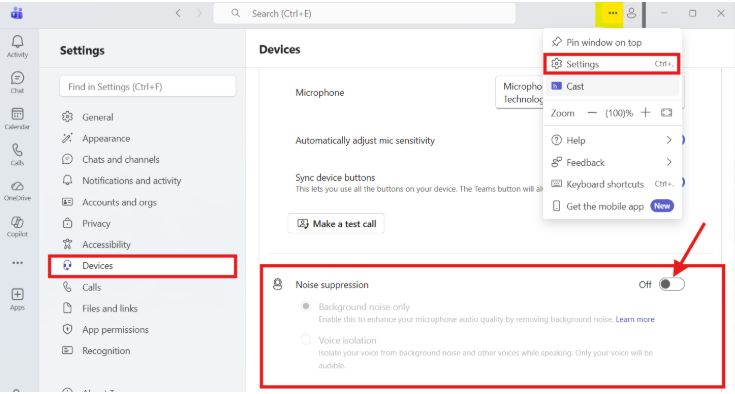The height and width of the screenshot is (394, 735).
Task: Click the Search (Ctrl+E) box
Action: point(364,13)
